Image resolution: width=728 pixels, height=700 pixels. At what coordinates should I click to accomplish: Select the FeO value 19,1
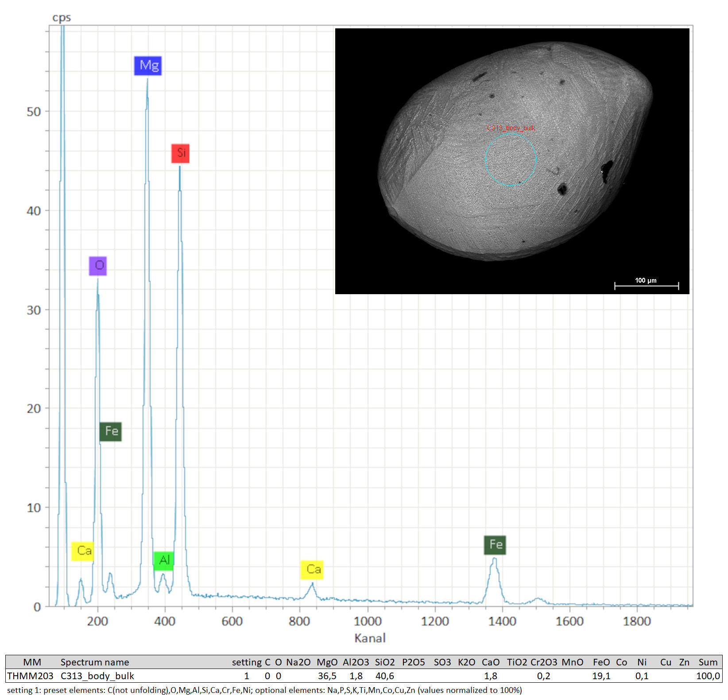(x=601, y=676)
